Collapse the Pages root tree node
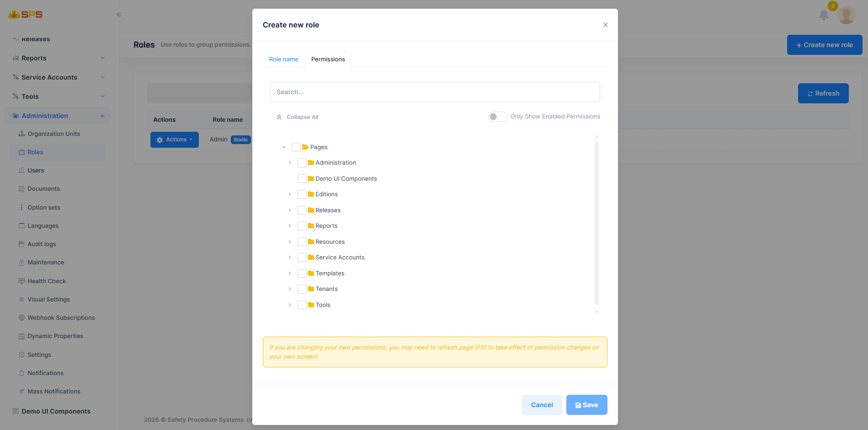868x430 pixels. point(284,147)
